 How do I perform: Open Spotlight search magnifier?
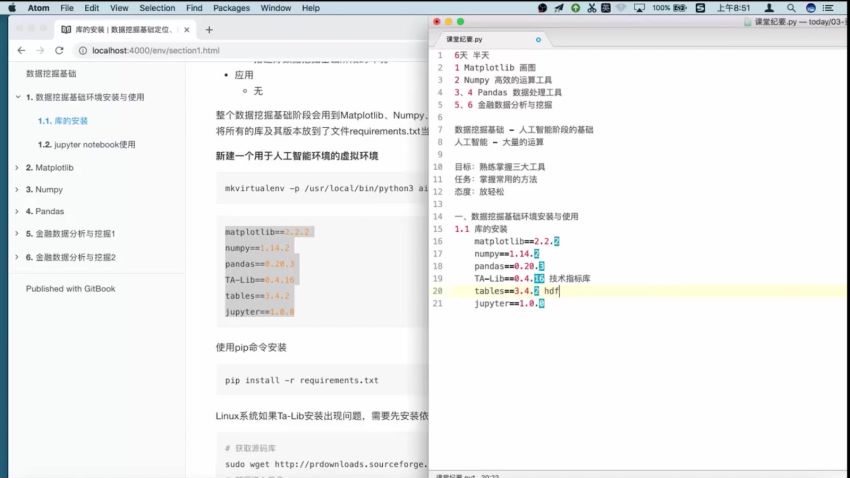791,8
